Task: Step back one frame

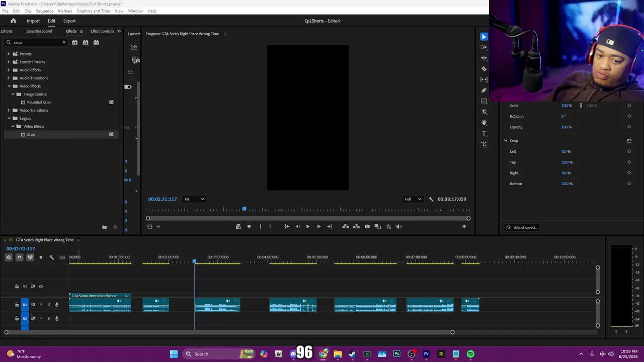Action: tap(297, 227)
